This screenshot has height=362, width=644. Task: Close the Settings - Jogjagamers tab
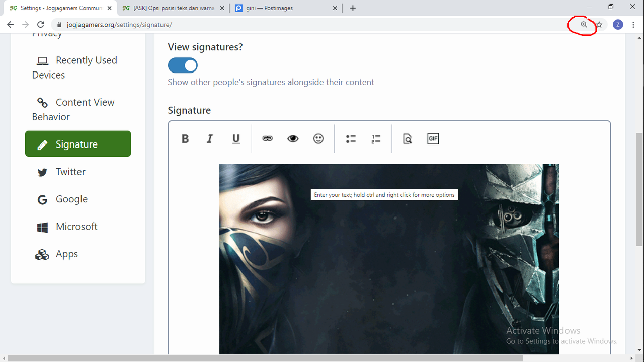coord(109,8)
